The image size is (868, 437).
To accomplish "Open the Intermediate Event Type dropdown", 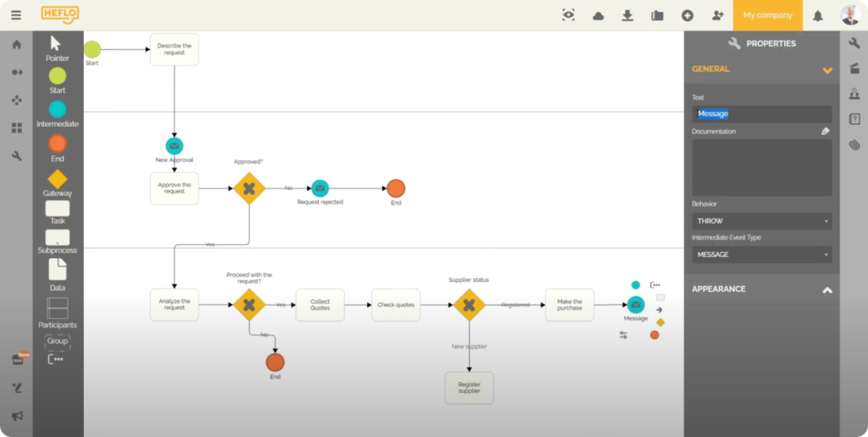I will pyautogui.click(x=761, y=255).
